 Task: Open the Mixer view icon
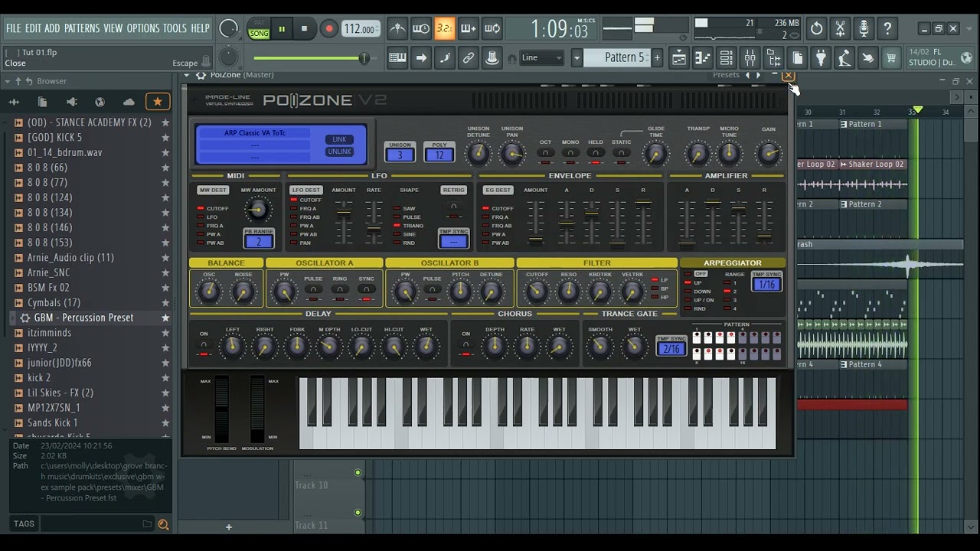tap(750, 57)
